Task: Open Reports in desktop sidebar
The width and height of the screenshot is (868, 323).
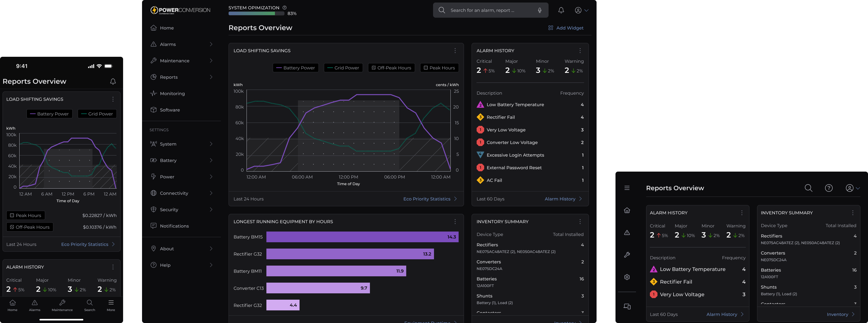Action: coord(164,77)
